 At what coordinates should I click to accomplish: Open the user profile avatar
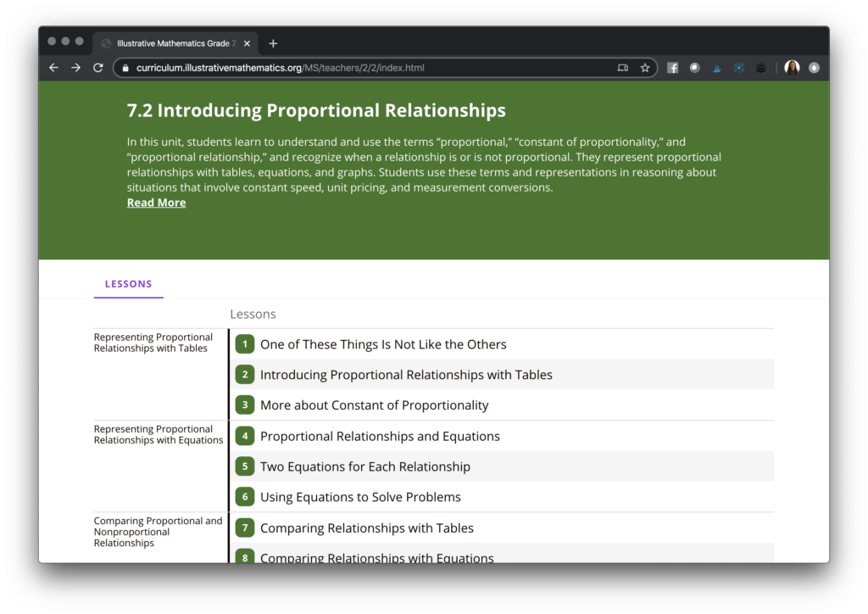click(x=792, y=68)
